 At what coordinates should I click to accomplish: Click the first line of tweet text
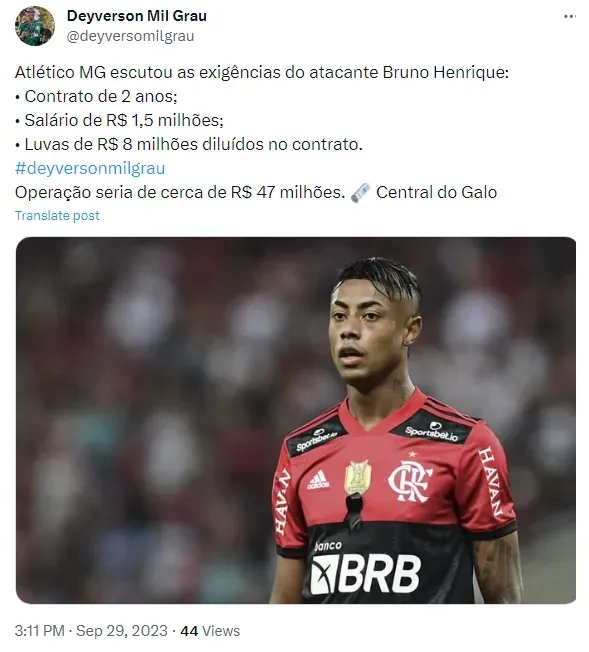click(262, 73)
